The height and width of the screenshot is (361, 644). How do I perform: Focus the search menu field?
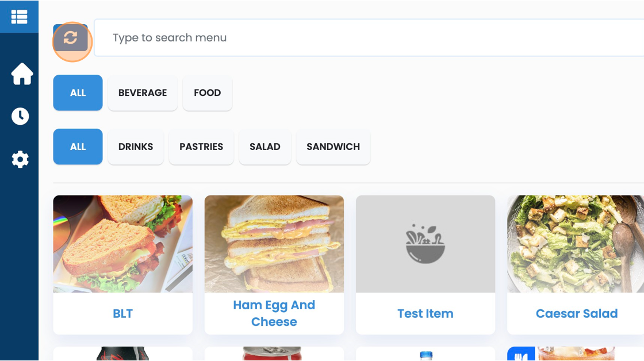click(x=369, y=38)
